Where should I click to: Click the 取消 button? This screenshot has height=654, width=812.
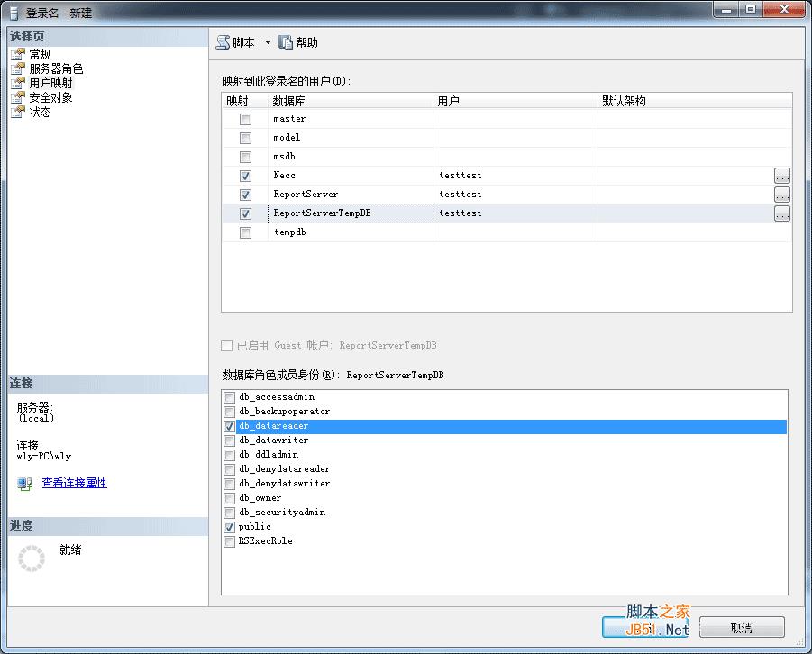coord(742,627)
